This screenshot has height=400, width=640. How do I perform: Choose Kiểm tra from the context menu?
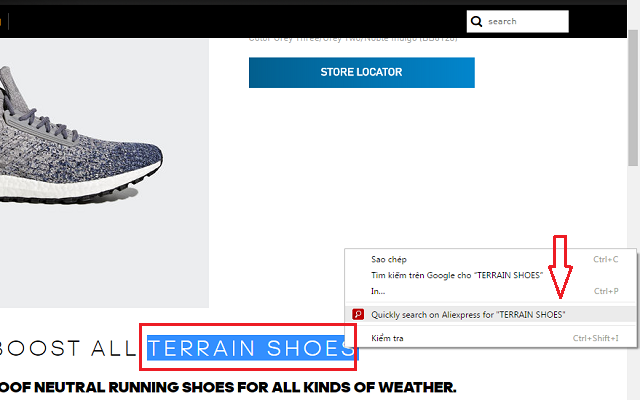tap(490, 338)
